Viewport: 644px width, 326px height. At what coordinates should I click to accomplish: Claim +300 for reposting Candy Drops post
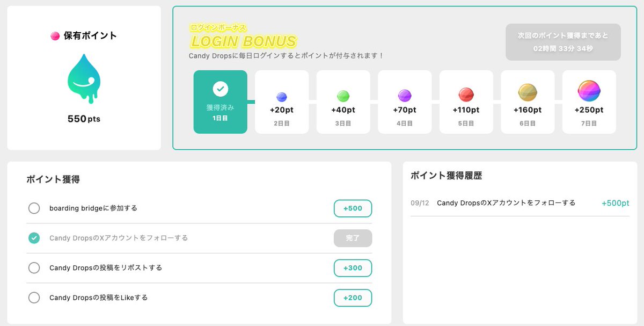[353, 268]
